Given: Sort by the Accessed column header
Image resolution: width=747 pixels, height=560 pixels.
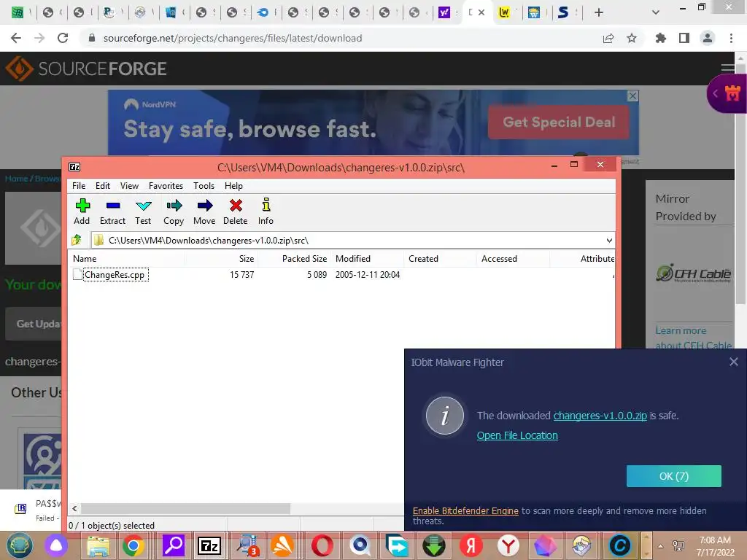Looking at the screenshot, I should click(x=513, y=259).
